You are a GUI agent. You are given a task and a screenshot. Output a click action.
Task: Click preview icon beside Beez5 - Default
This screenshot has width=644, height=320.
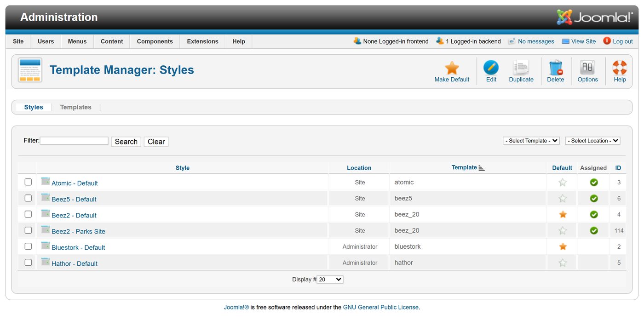[x=45, y=198]
